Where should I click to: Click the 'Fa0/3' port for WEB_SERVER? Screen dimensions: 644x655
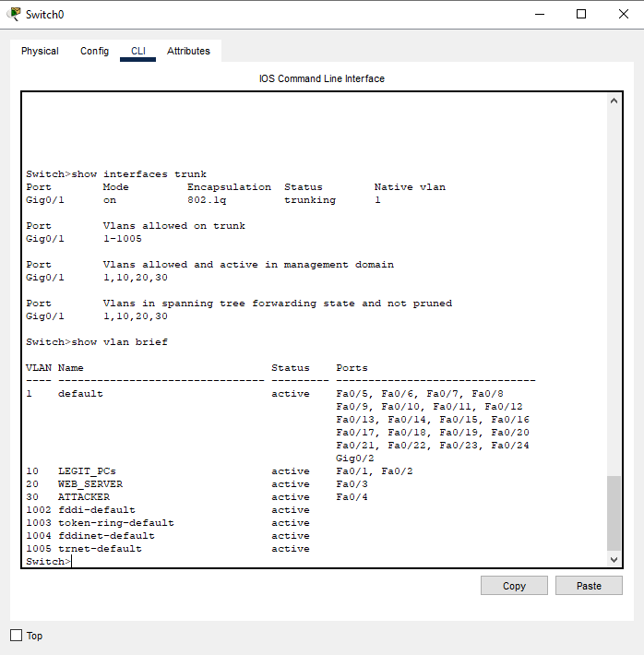352,484
